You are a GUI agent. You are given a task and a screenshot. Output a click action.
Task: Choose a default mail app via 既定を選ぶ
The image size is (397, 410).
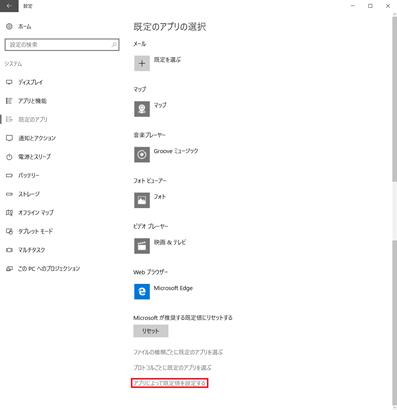(167, 60)
